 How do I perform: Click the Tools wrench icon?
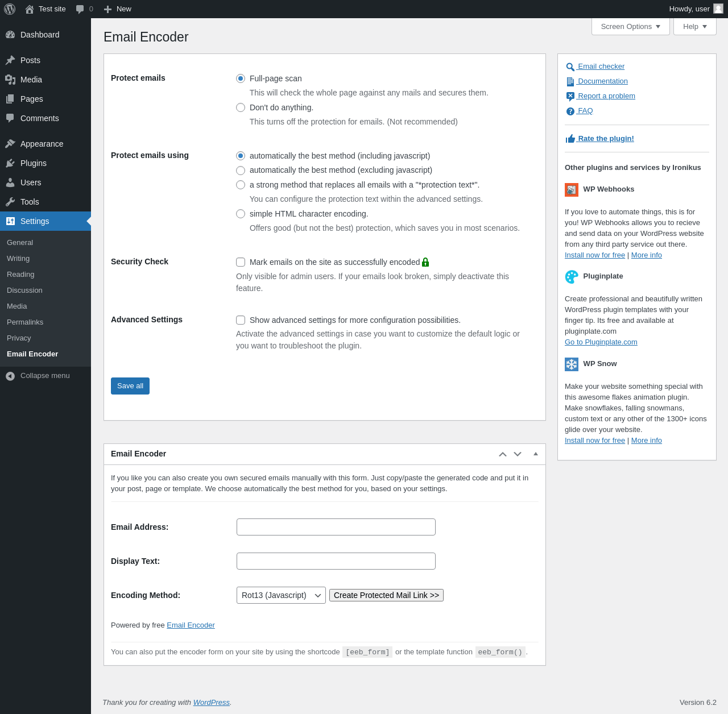tap(10, 202)
